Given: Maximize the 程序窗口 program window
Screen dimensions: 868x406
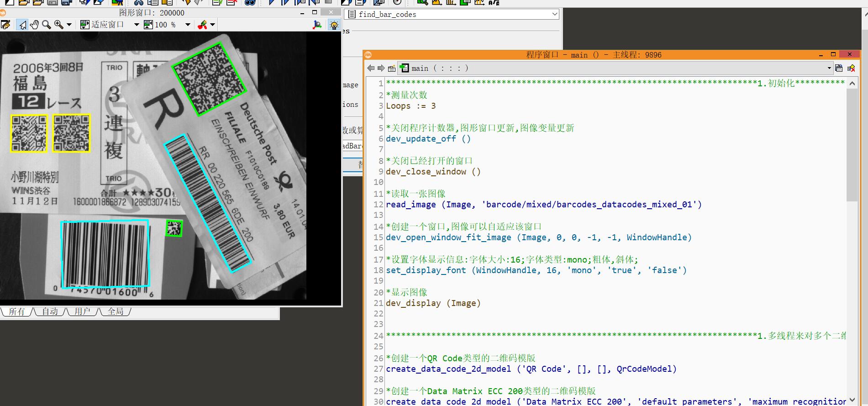Looking at the screenshot, I should (x=833, y=54).
